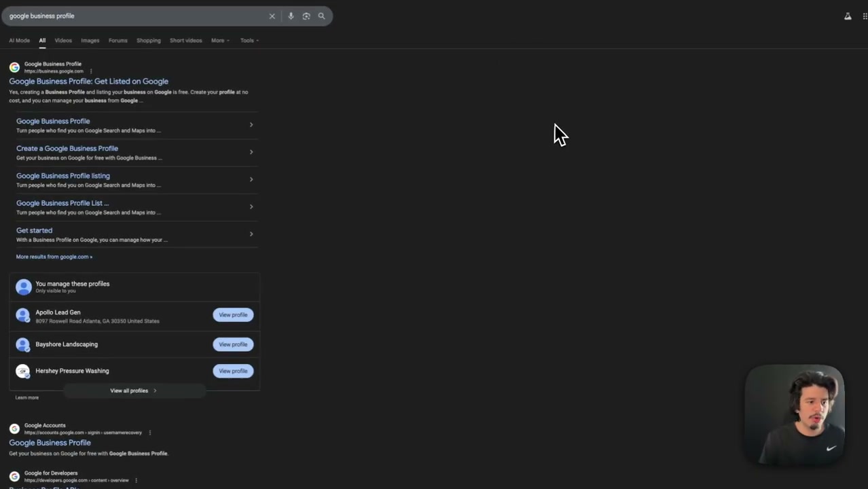Open AI Mode tab
The width and height of the screenshot is (868, 489).
pos(19,41)
